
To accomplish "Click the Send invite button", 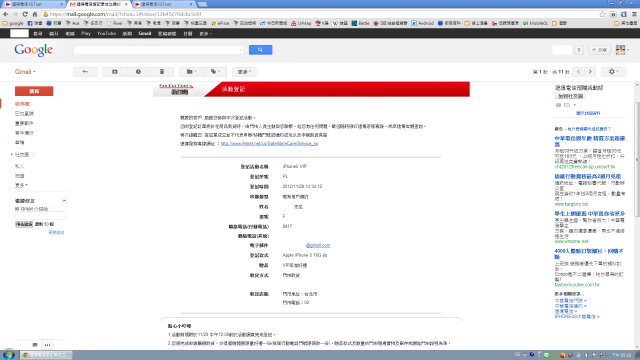I will 24,224.
